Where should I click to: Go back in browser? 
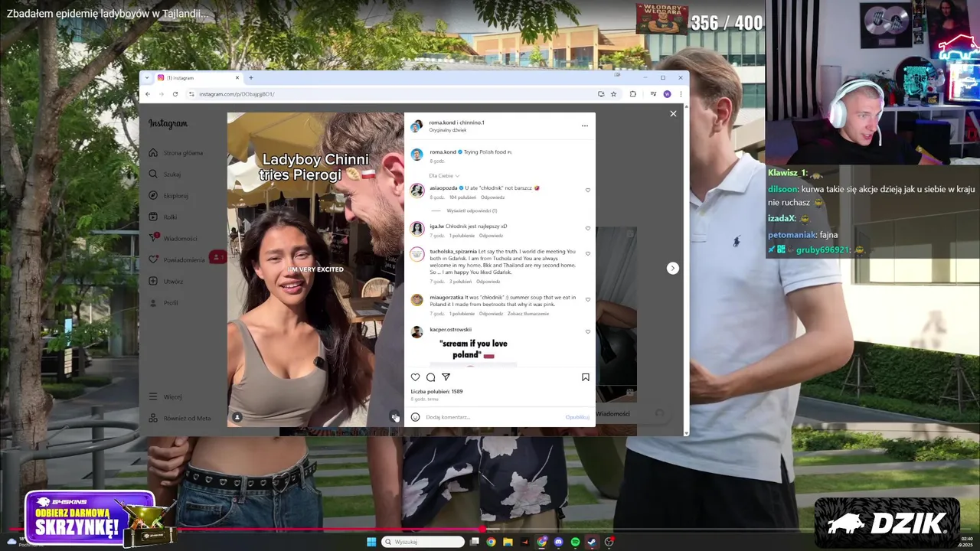tap(147, 94)
